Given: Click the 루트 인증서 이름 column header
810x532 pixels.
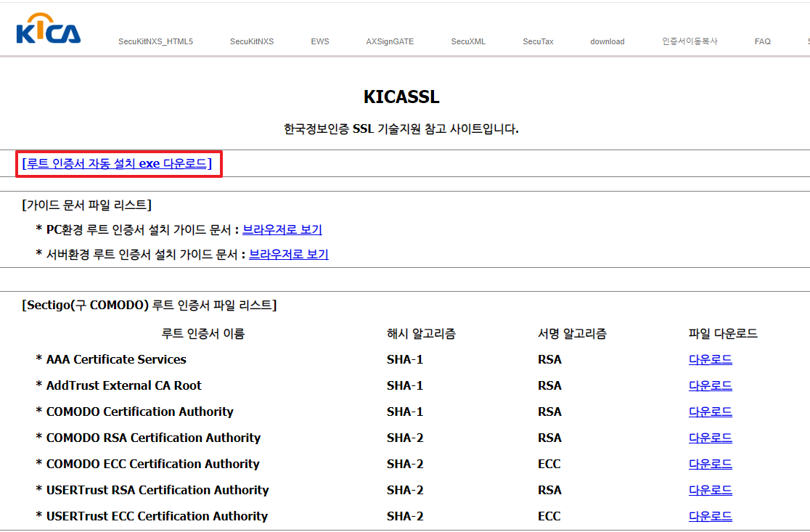Looking at the screenshot, I should 203,334.
